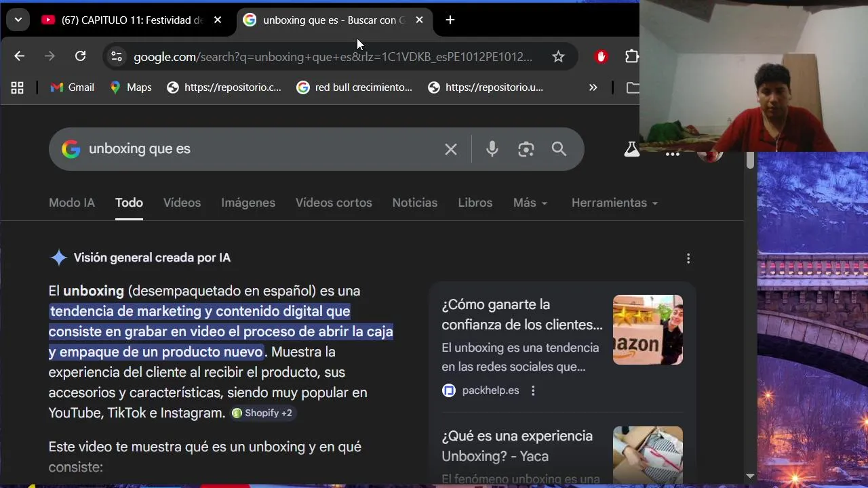Click the page vertical scrollbar thumb
868x488 pixels.
750,161
